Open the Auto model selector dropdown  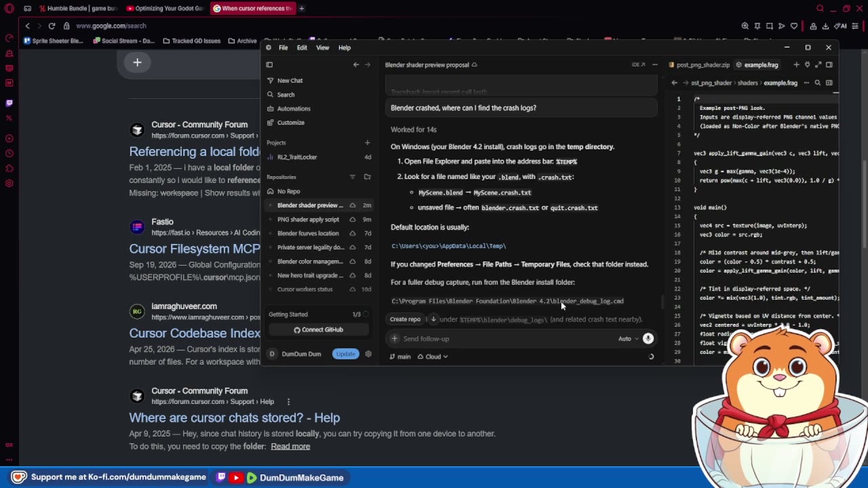628,339
